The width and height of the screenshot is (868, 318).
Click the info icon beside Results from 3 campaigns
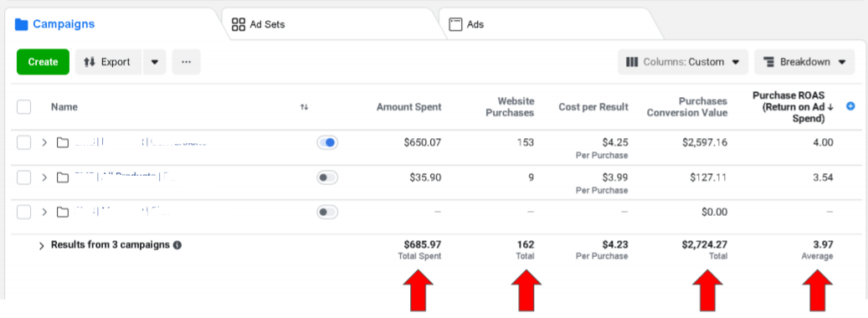(x=177, y=245)
